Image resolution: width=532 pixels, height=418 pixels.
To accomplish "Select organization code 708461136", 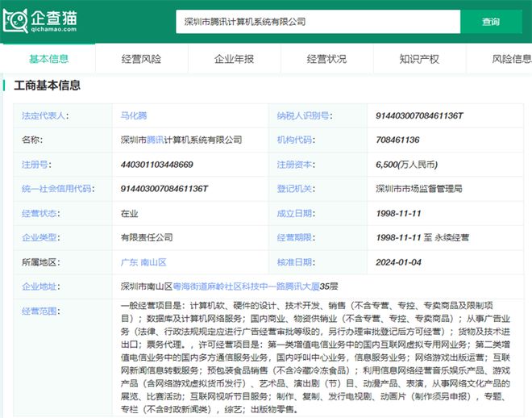I will tap(397, 140).
